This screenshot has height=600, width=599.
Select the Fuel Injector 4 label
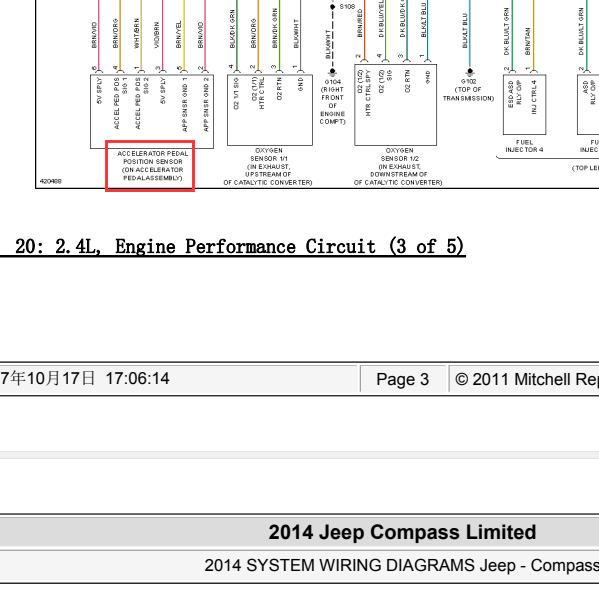click(x=524, y=146)
